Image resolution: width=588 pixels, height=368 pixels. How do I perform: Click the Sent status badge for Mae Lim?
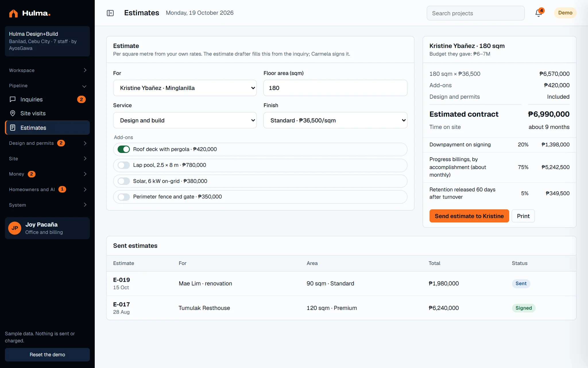(x=521, y=283)
